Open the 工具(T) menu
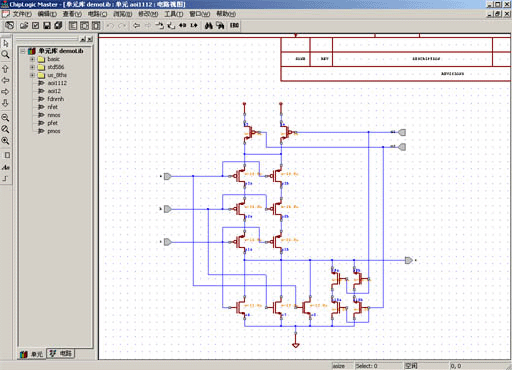The image size is (512, 370). pyautogui.click(x=174, y=14)
